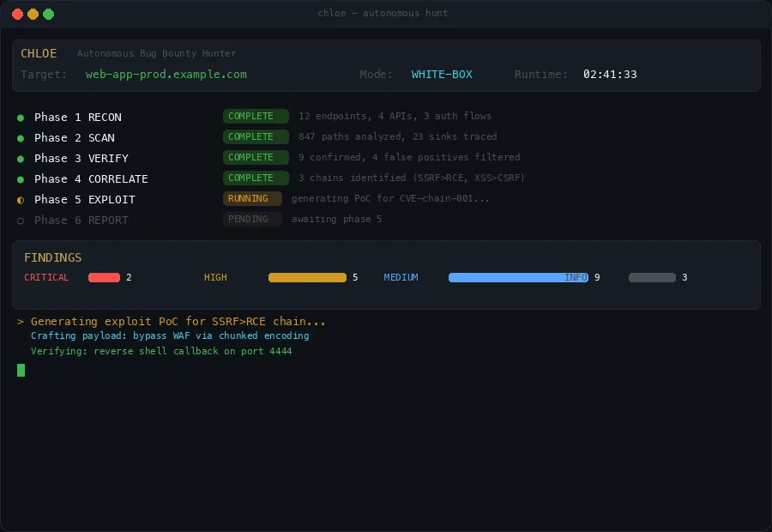Click the blinking green cursor block in the console
Image resolution: width=772 pixels, height=532 pixels.
[x=21, y=370]
